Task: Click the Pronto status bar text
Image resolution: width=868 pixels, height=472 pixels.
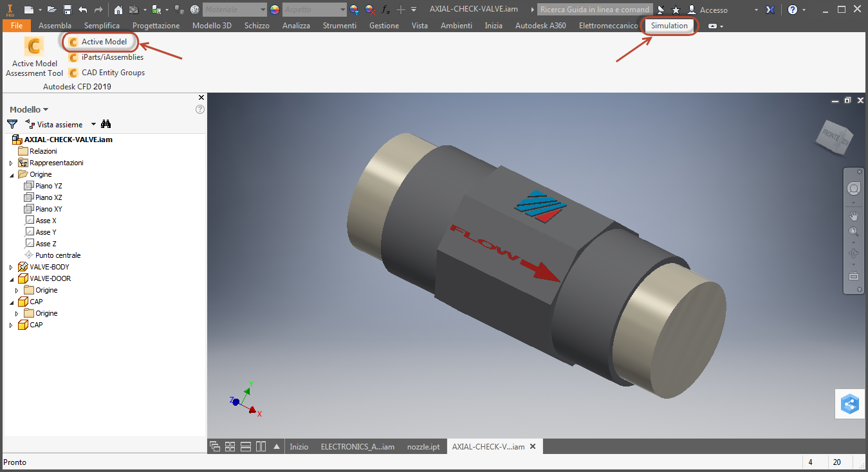Action: 15,462
